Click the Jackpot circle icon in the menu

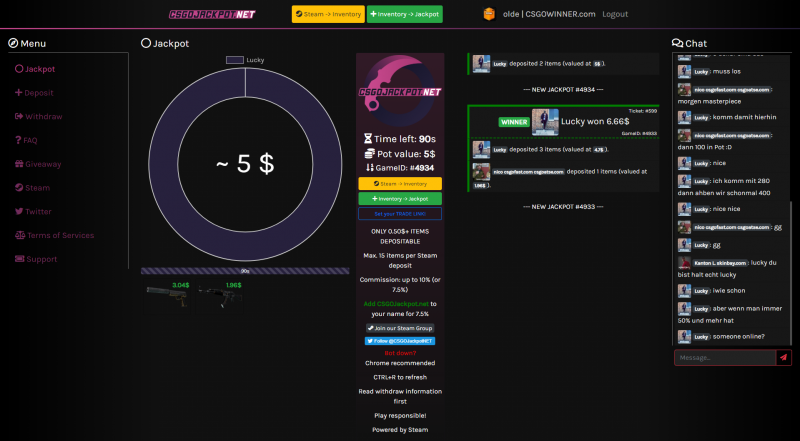[x=19, y=69]
